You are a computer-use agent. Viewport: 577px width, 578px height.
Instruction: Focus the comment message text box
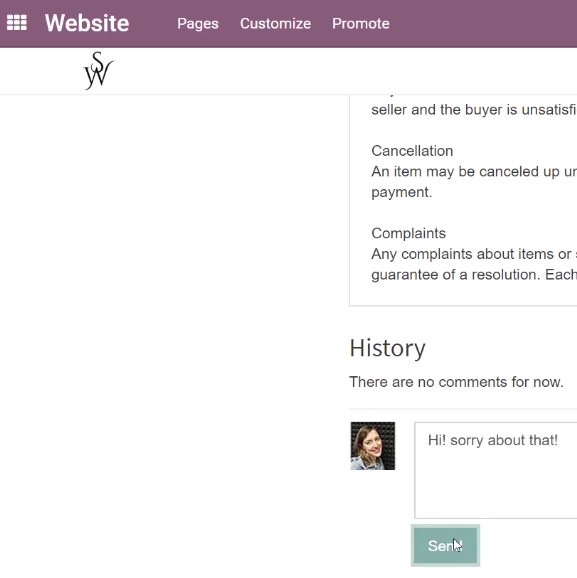tap(496, 470)
